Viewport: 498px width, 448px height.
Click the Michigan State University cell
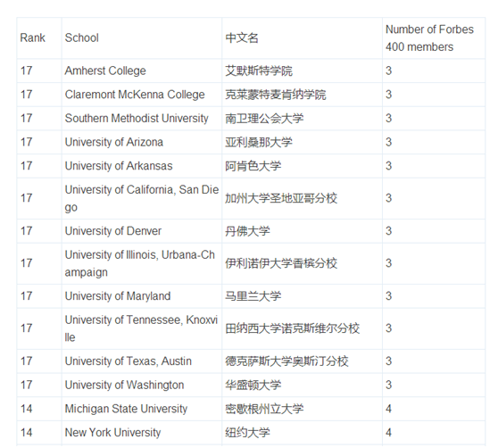[x=142, y=409]
